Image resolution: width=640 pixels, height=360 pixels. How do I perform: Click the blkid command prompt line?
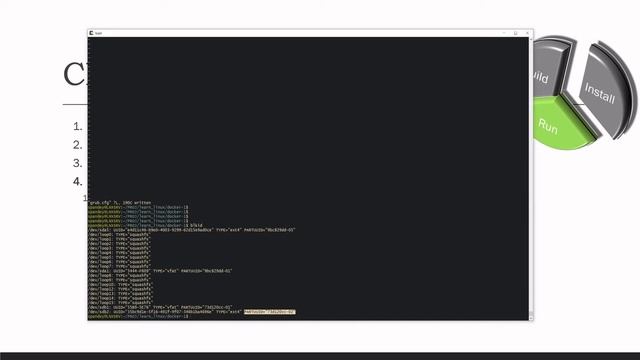145,225
